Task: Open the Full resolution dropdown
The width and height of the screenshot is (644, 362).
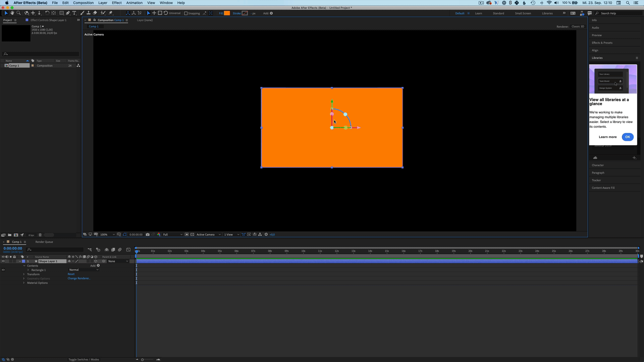Action: (172, 235)
